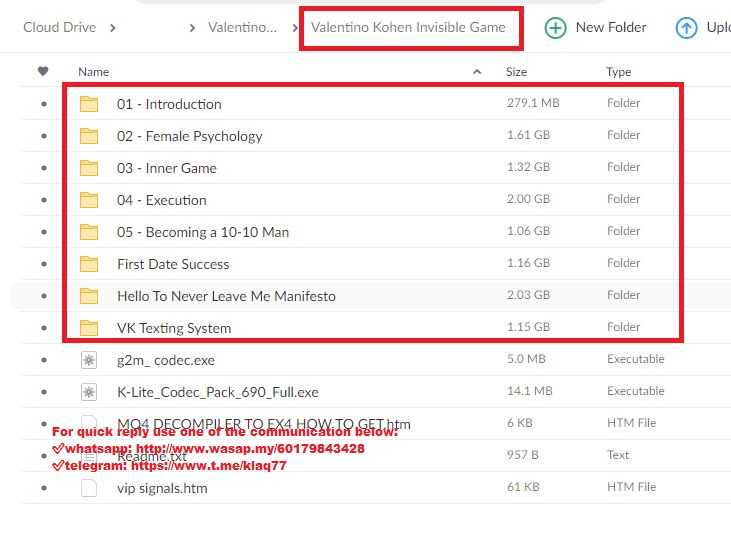Screen dimensions: 731x557
Task: Toggle favorite dot for VK Texting System
Action: [44, 328]
